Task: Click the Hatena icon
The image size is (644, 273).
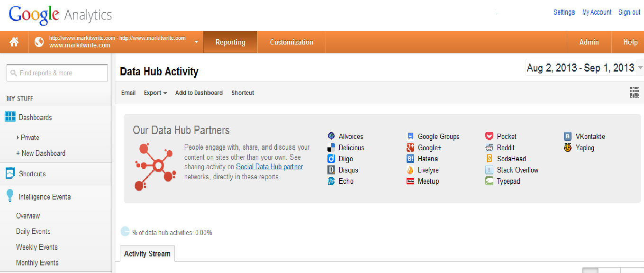Action: tap(410, 159)
